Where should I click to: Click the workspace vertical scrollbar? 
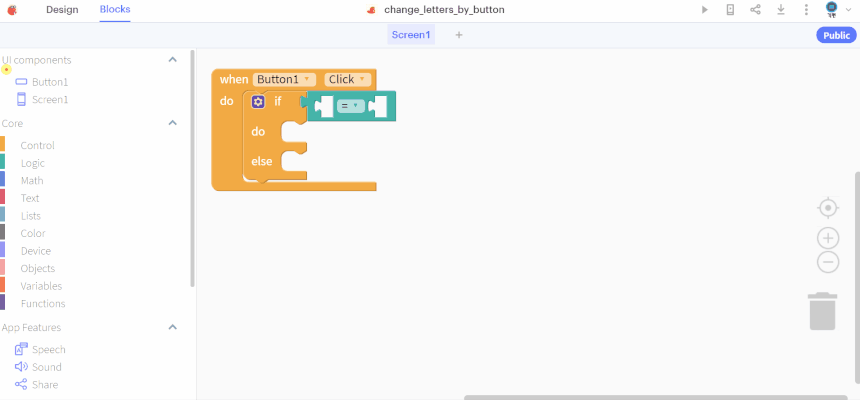coord(857,278)
